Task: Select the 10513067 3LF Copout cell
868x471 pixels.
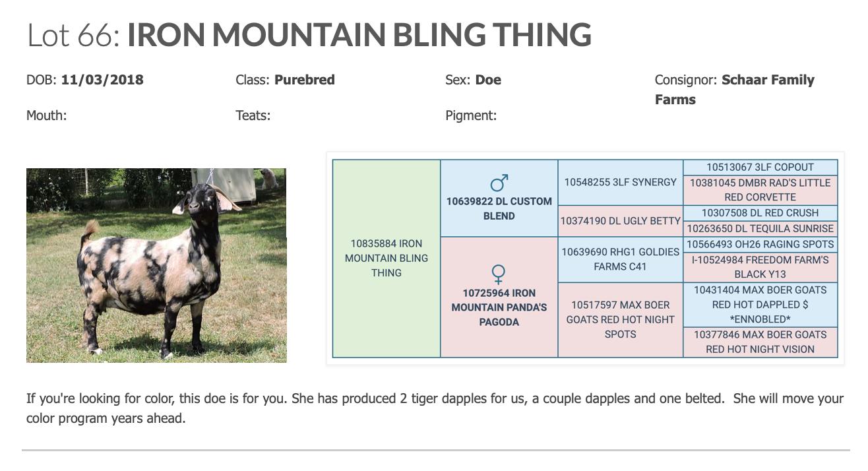Action: 760,168
